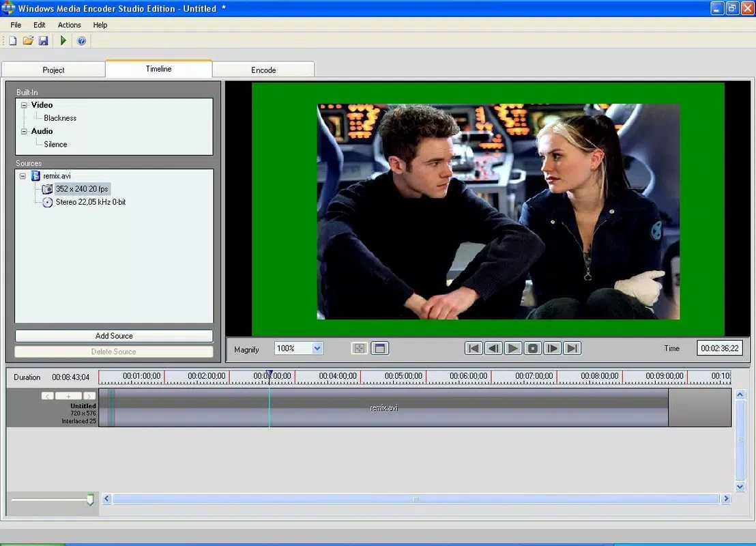Viewport: 756px width, 546px height.
Task: Select the Blackness built-in item
Action: [x=60, y=118]
